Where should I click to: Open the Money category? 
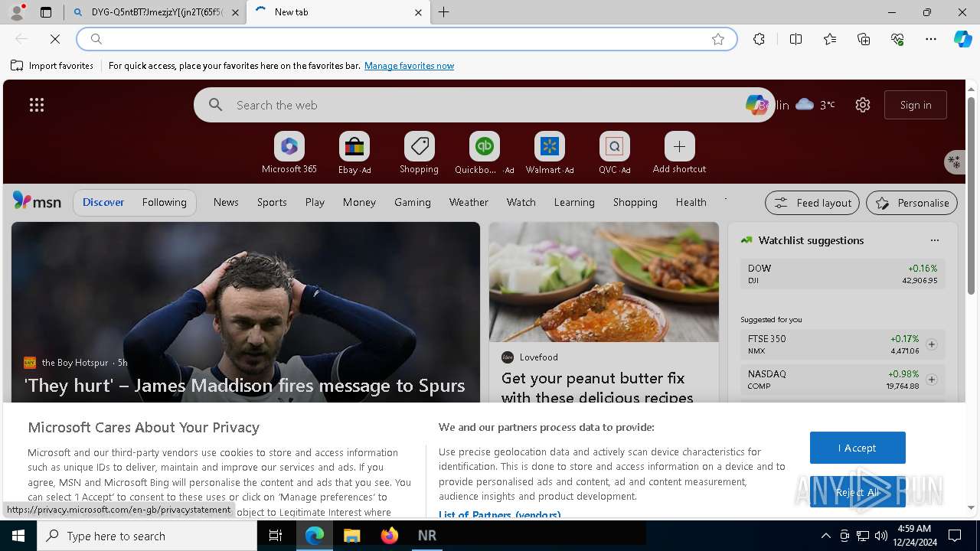click(x=359, y=202)
